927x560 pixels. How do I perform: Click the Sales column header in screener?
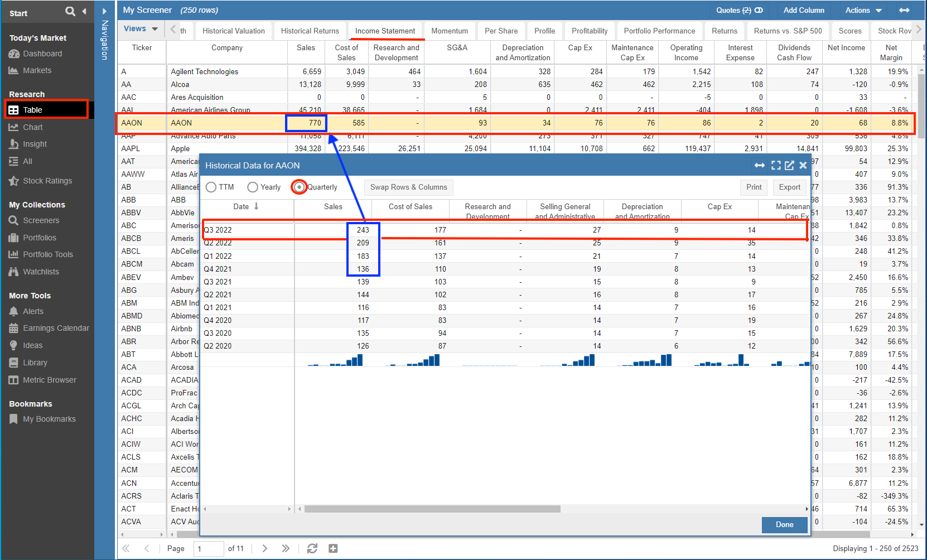click(x=306, y=52)
